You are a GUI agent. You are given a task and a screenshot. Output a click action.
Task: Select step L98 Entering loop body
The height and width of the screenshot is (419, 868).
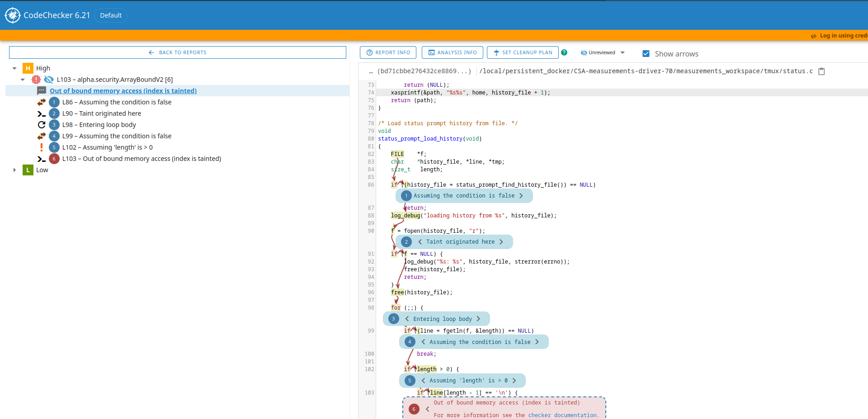[99, 125]
